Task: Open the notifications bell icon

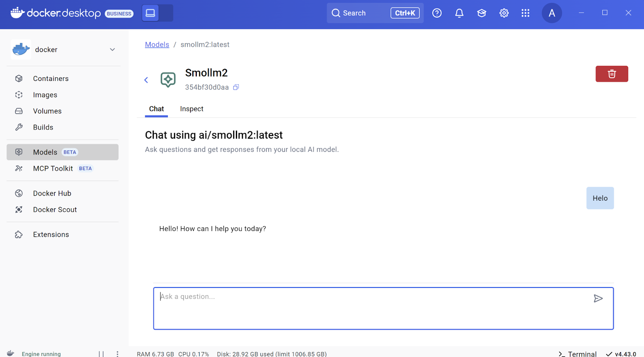Action: coord(459,13)
